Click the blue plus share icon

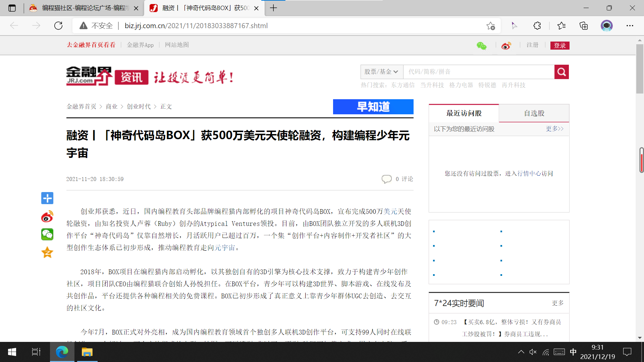coord(47,198)
